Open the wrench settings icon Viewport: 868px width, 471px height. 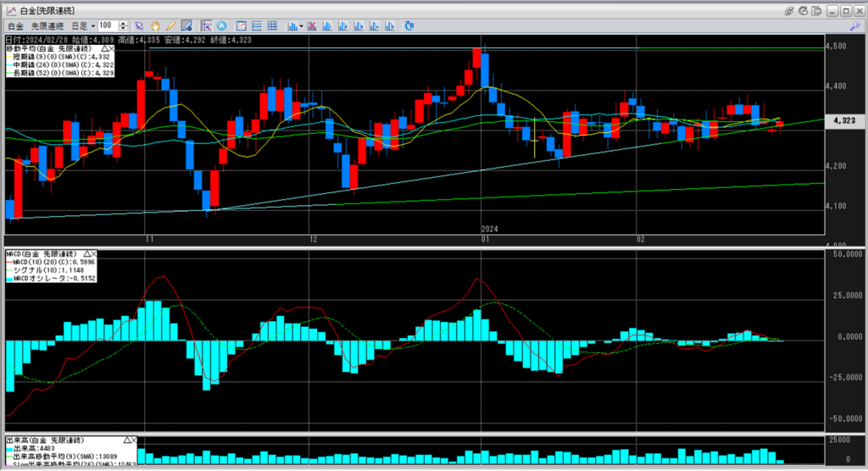[x=855, y=26]
